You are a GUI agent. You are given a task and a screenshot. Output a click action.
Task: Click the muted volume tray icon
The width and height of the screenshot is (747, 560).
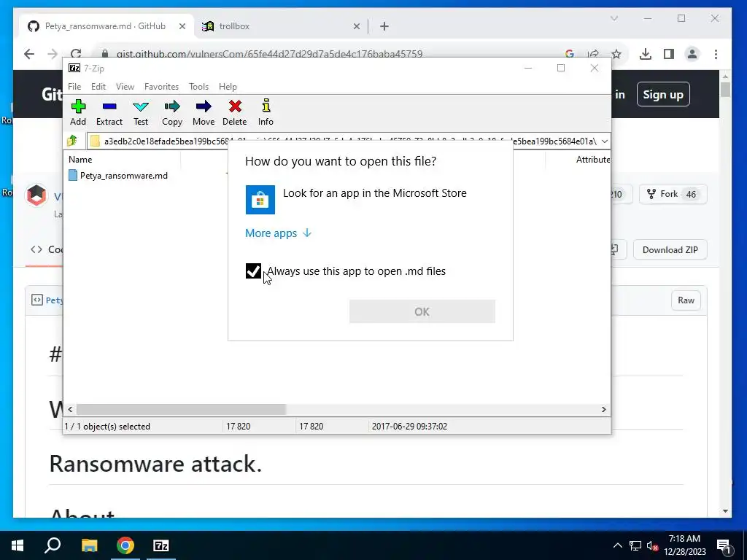point(652,545)
